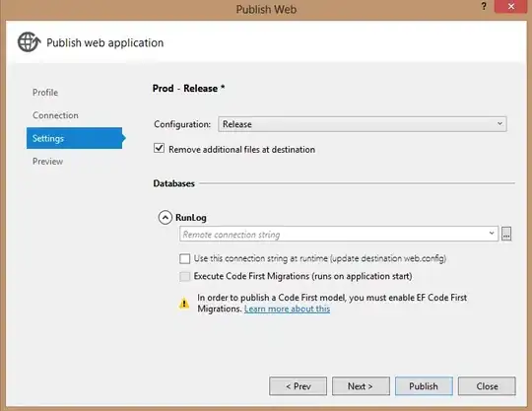Go to the Profile step

tap(45, 93)
